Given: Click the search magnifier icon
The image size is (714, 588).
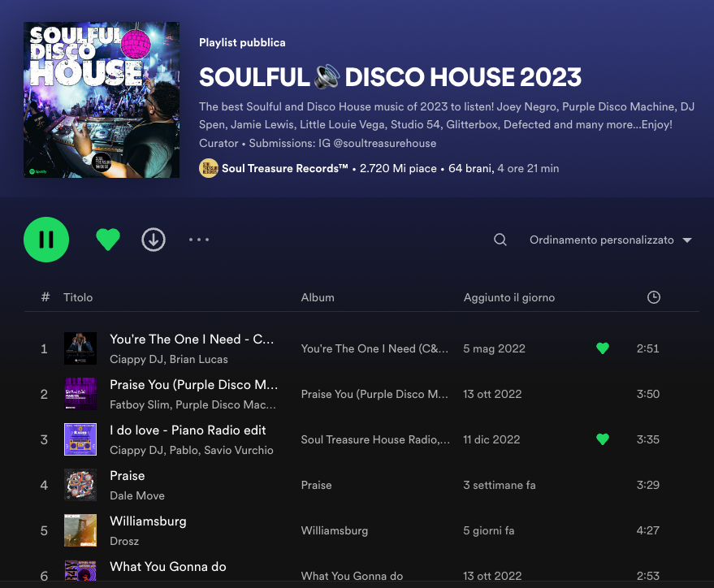Looking at the screenshot, I should pos(500,240).
